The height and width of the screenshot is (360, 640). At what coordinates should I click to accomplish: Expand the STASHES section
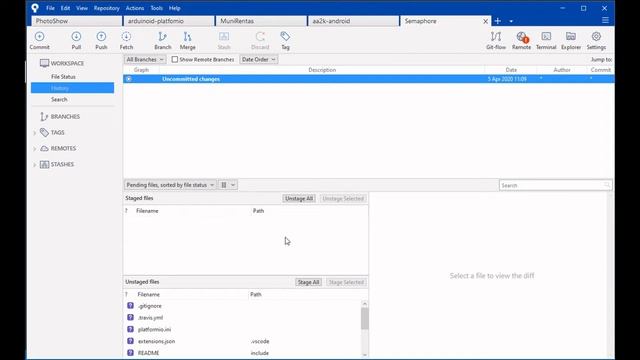(35, 164)
